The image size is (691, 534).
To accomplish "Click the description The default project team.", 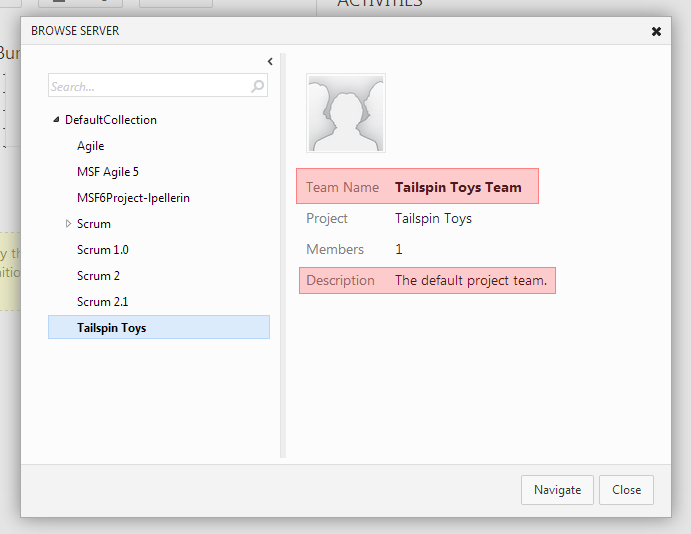I will (471, 280).
